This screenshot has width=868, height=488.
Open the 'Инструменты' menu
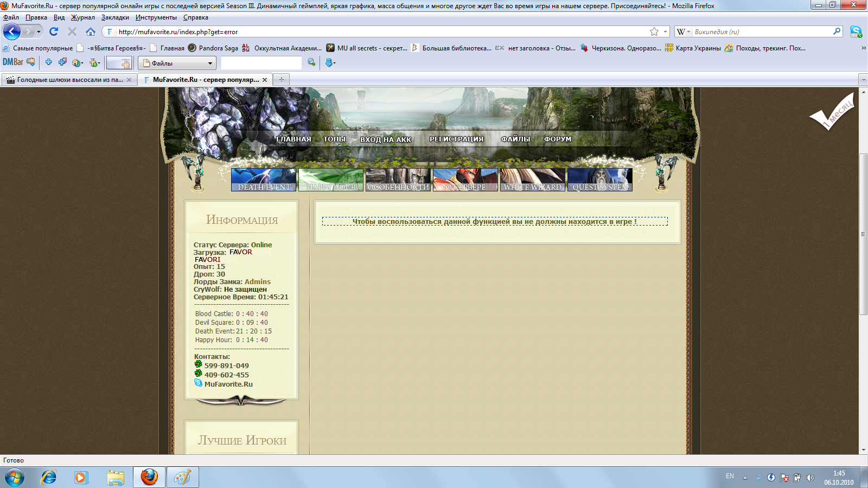coord(156,17)
